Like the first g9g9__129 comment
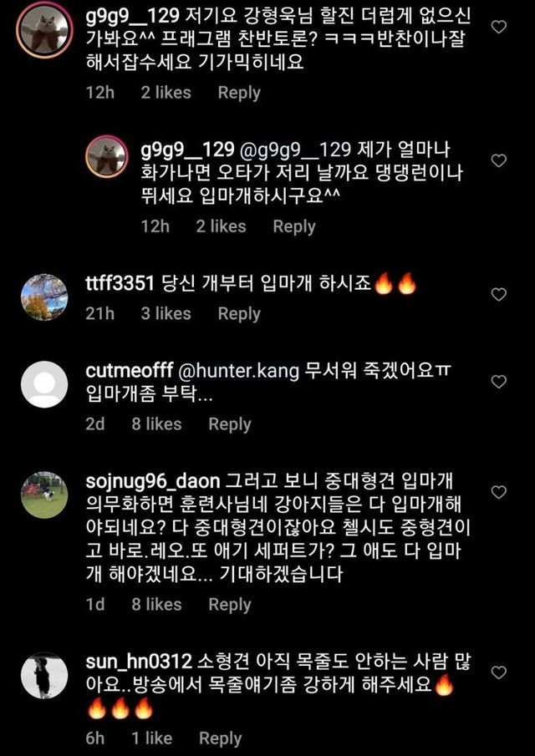This screenshot has width=535, height=756. point(498,28)
